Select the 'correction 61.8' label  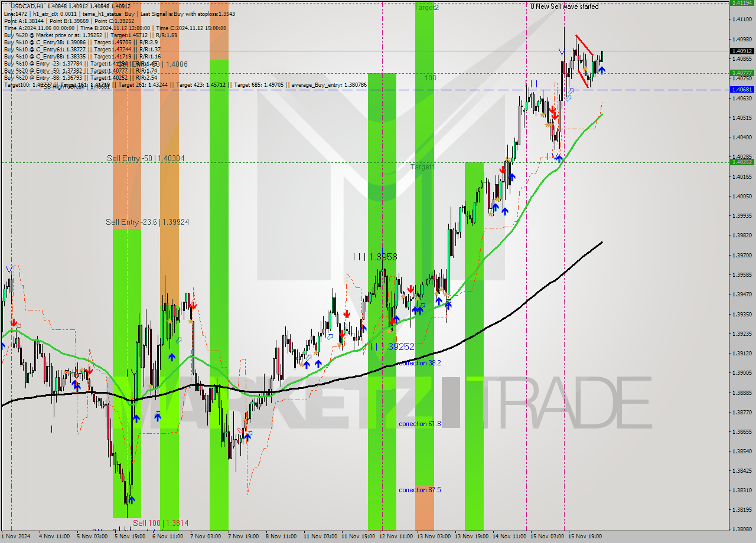419,424
